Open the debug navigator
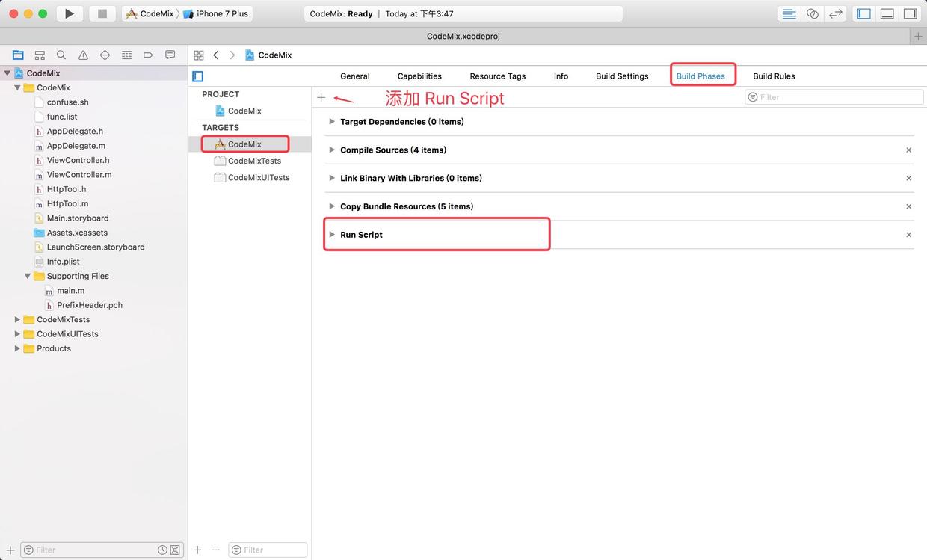Viewport: 927px width, 560px height. [x=126, y=55]
